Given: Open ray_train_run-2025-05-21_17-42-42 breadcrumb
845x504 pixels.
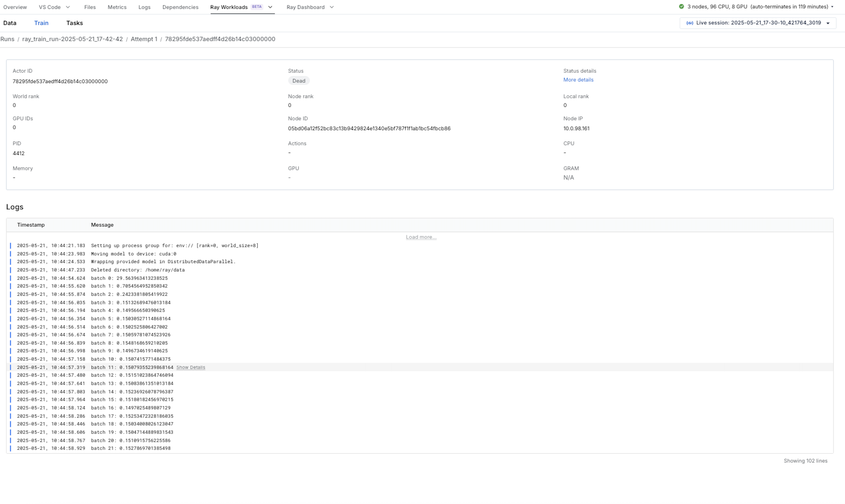Looking at the screenshot, I should 72,39.
